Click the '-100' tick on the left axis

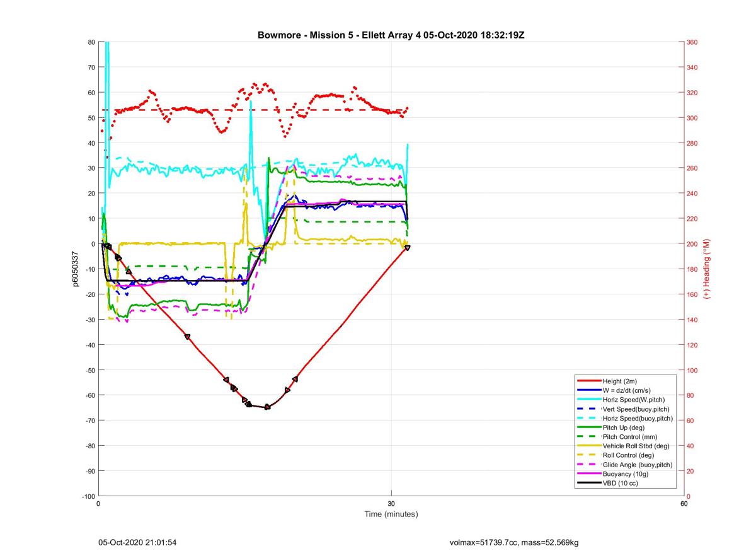(88, 496)
